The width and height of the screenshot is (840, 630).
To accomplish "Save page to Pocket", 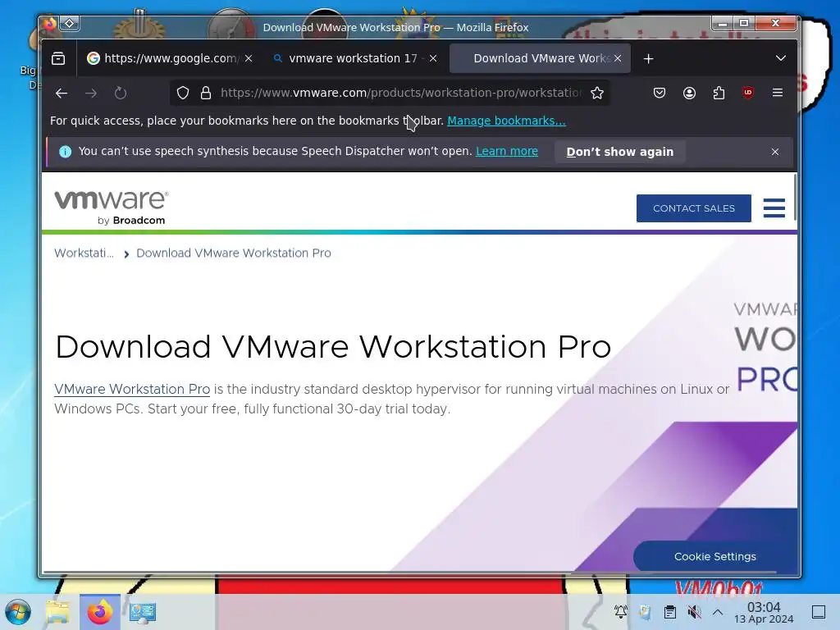I will [660, 94].
